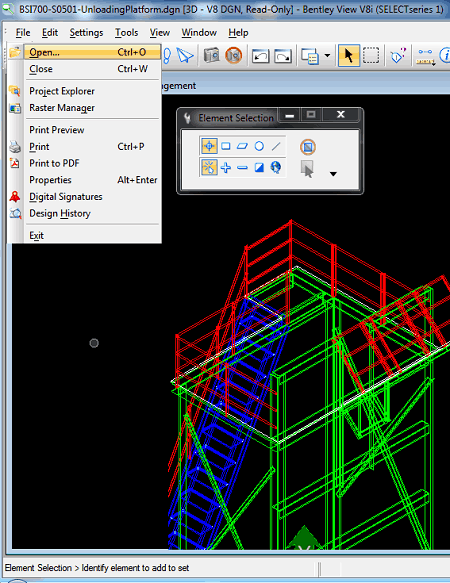Click the View Previous icon
Viewport: 450px width, 583px height.
click(x=260, y=56)
